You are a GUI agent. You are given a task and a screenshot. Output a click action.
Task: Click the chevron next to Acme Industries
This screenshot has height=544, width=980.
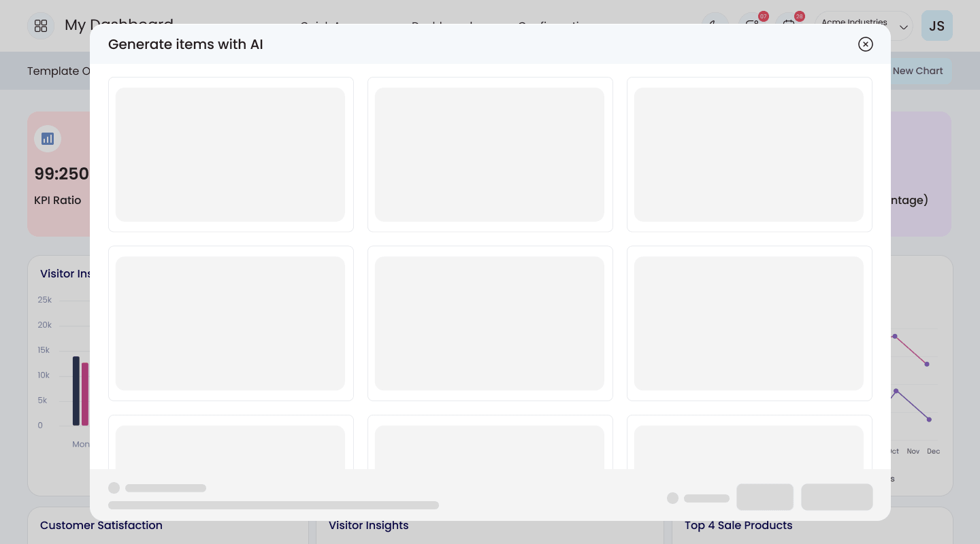pos(904,27)
